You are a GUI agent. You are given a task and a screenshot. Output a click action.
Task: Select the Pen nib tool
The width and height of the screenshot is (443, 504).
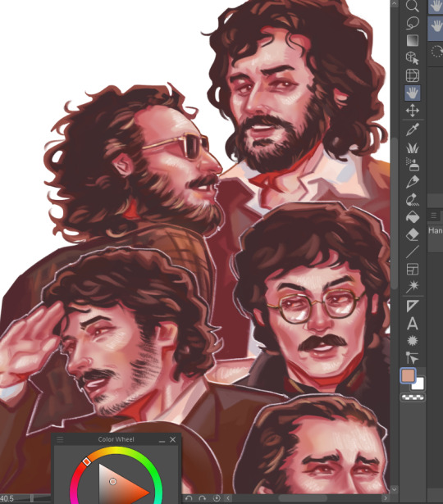[x=412, y=182]
